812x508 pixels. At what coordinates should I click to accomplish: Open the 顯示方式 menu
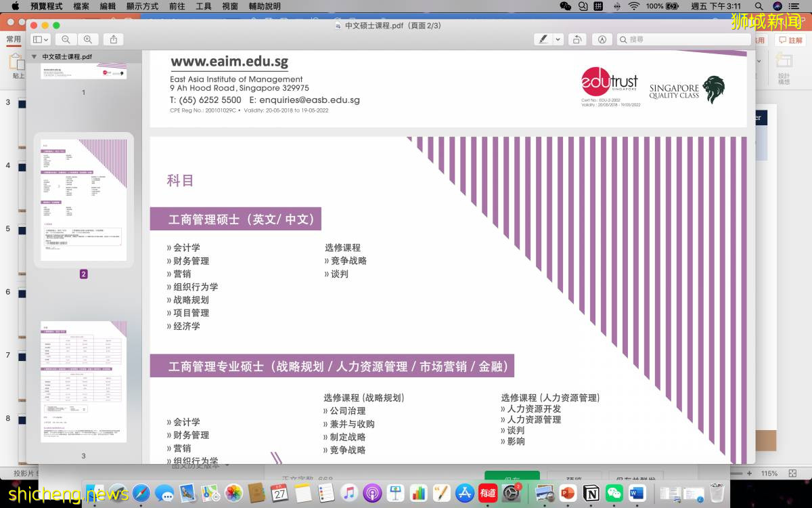[141, 6]
